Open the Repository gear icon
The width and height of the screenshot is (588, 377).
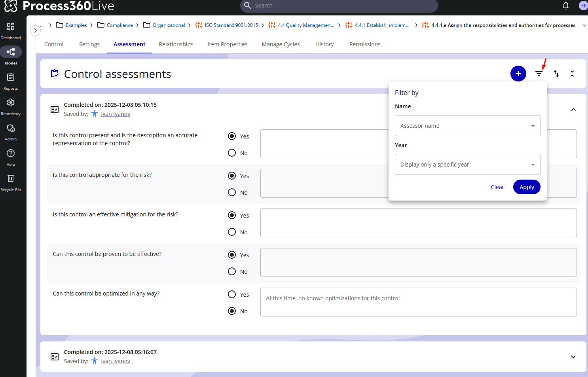(11, 102)
